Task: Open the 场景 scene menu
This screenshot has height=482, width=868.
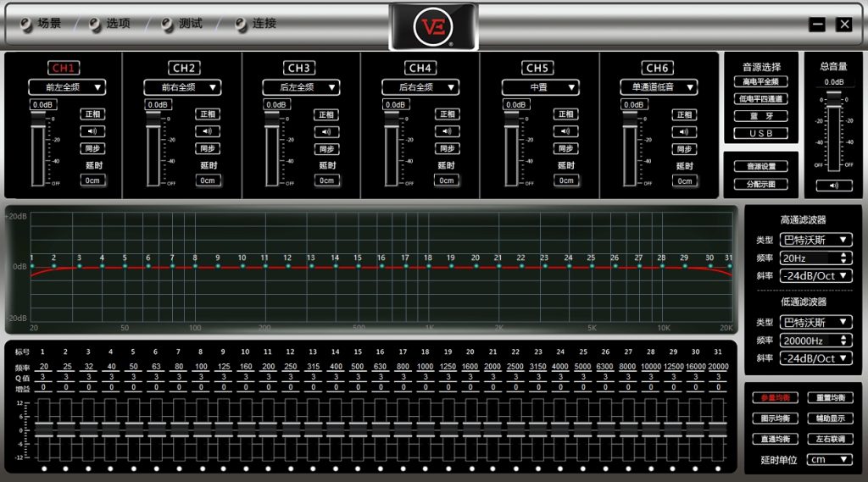Action: click(41, 24)
